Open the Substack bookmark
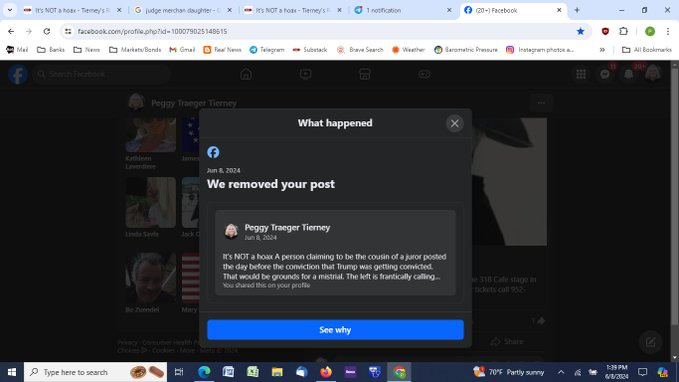679x382 pixels. pos(310,50)
